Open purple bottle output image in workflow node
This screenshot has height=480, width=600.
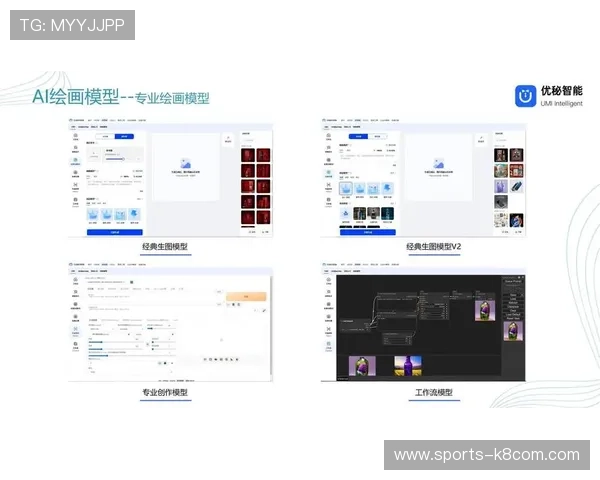coord(485,310)
